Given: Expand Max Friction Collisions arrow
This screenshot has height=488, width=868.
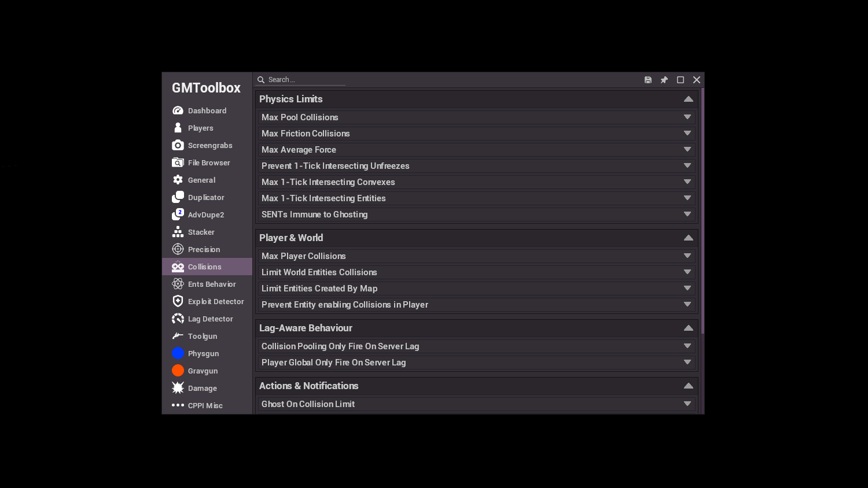Looking at the screenshot, I should pyautogui.click(x=687, y=133).
